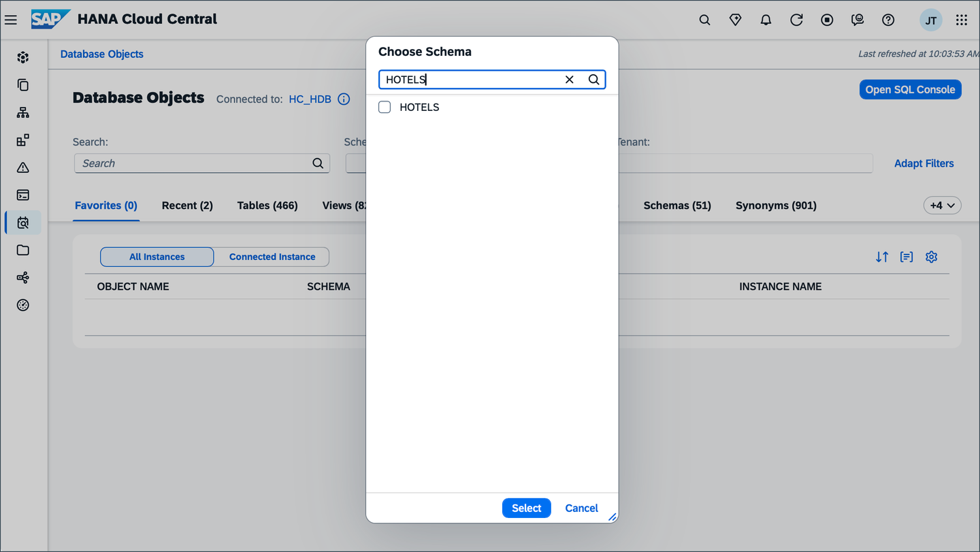This screenshot has height=552, width=980.
Task: Open the Favorites (0) tab
Action: point(106,206)
